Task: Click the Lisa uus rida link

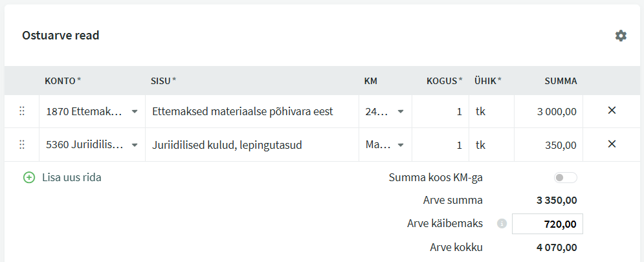Action: pyautogui.click(x=71, y=177)
